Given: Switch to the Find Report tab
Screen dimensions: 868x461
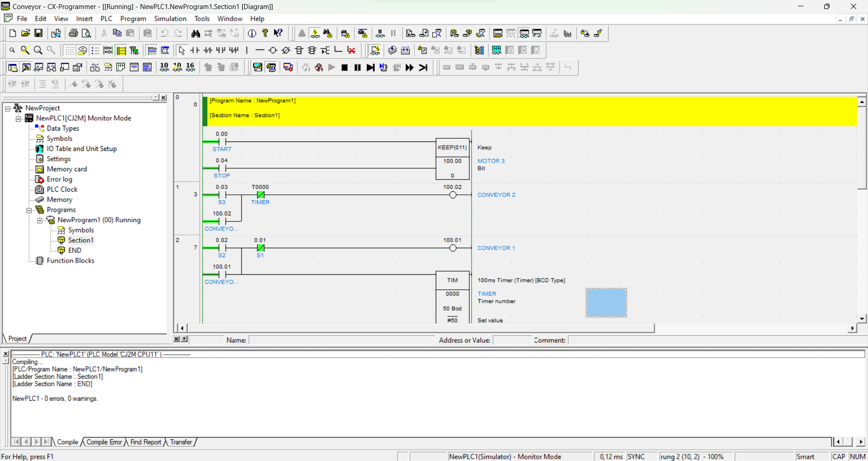Looking at the screenshot, I should point(146,442).
